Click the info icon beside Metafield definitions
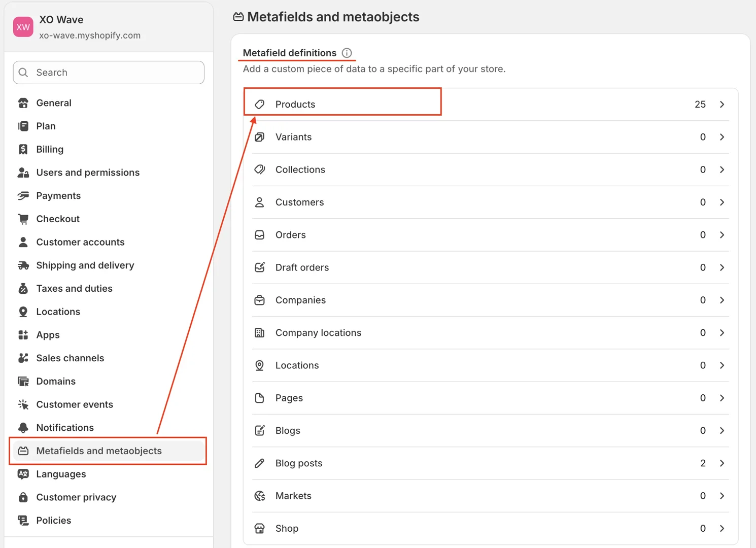The height and width of the screenshot is (548, 756). click(x=347, y=53)
